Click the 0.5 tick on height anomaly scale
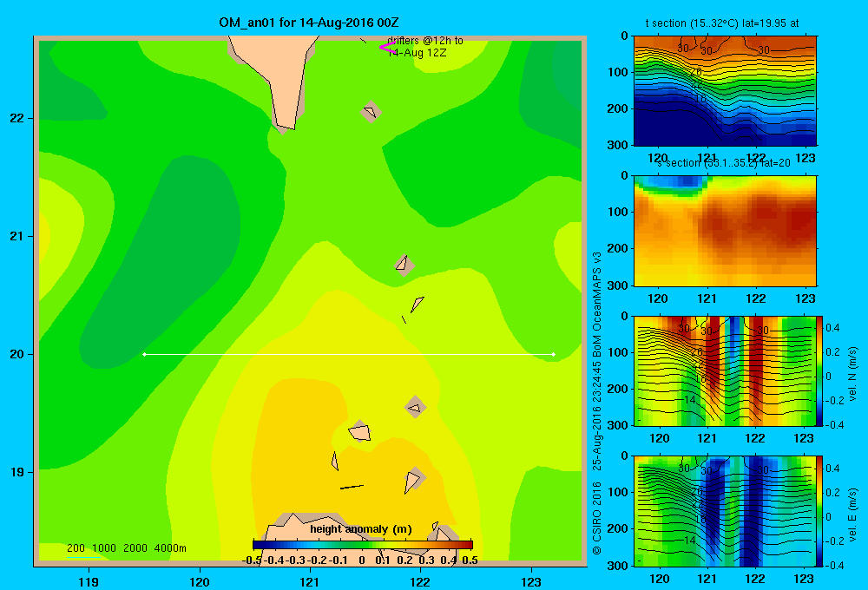 tap(470, 560)
